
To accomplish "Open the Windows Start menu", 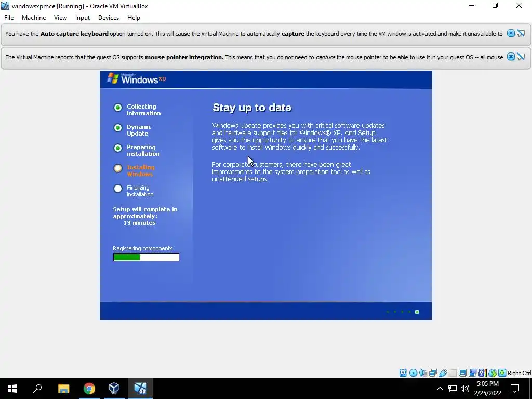I will click(12, 389).
